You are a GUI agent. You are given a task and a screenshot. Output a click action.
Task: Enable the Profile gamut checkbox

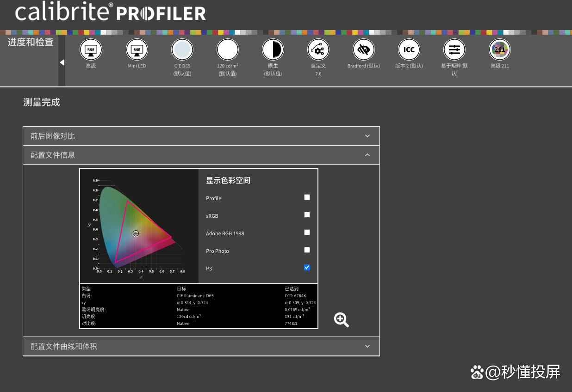click(x=307, y=197)
